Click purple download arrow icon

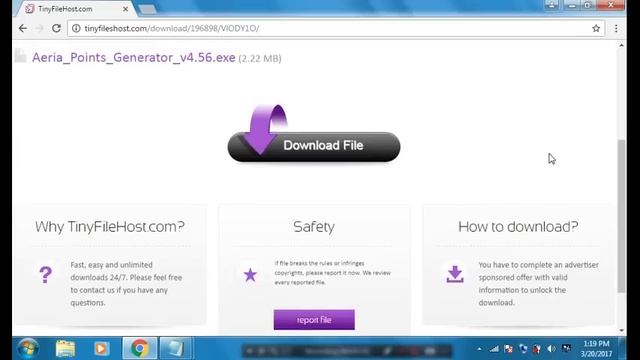tap(455, 274)
